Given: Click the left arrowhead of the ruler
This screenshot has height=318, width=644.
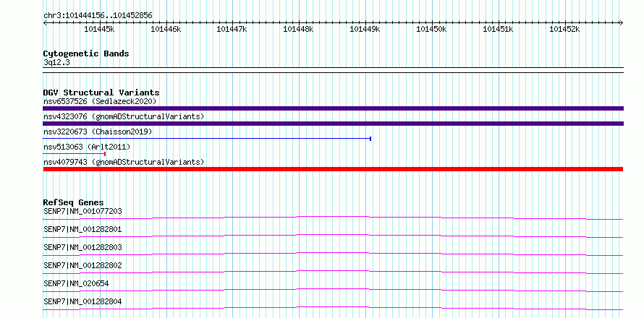Looking at the screenshot, I should pos(45,22).
